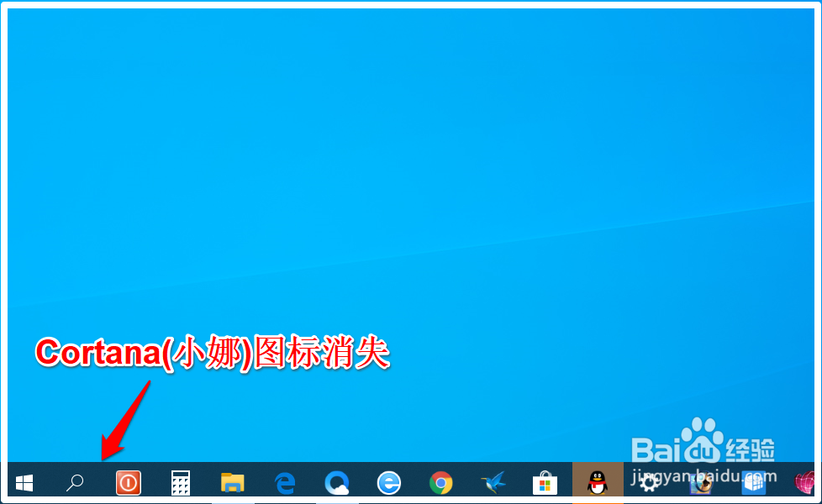Open Google Chrome
Screen dimensions: 822x504
441,482
